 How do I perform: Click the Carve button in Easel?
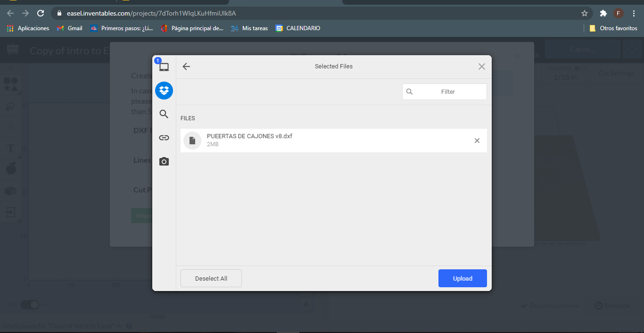583,49
